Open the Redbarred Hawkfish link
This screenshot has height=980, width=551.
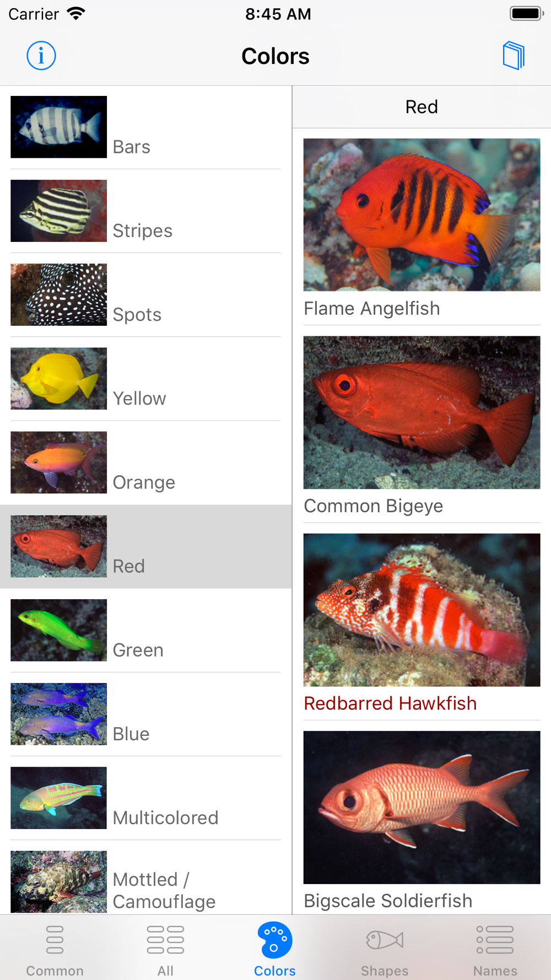[x=390, y=703]
